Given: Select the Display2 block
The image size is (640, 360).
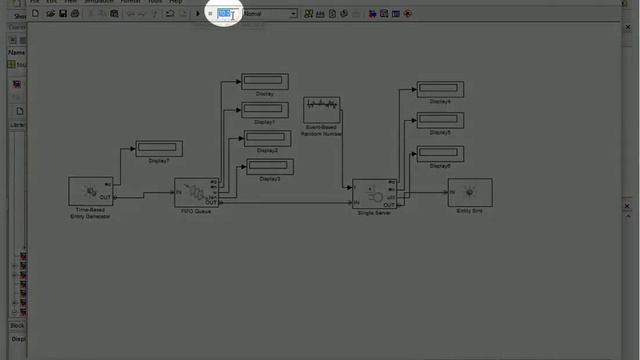Looking at the screenshot, I should 267,138.
